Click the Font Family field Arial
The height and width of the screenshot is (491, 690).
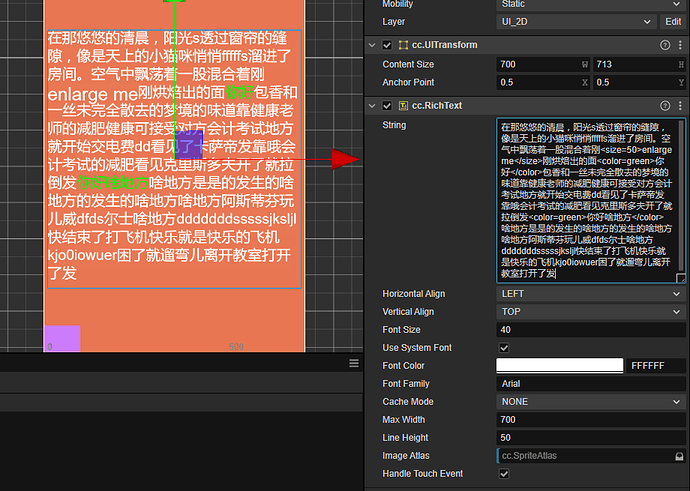591,384
